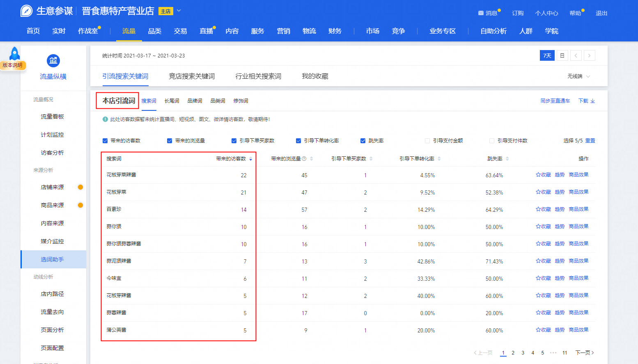Open 店内路径 sidebar item
The image size is (638, 364).
point(52,294)
